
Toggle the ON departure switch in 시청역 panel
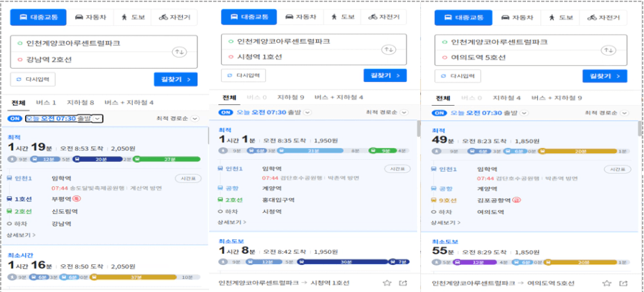point(227,112)
